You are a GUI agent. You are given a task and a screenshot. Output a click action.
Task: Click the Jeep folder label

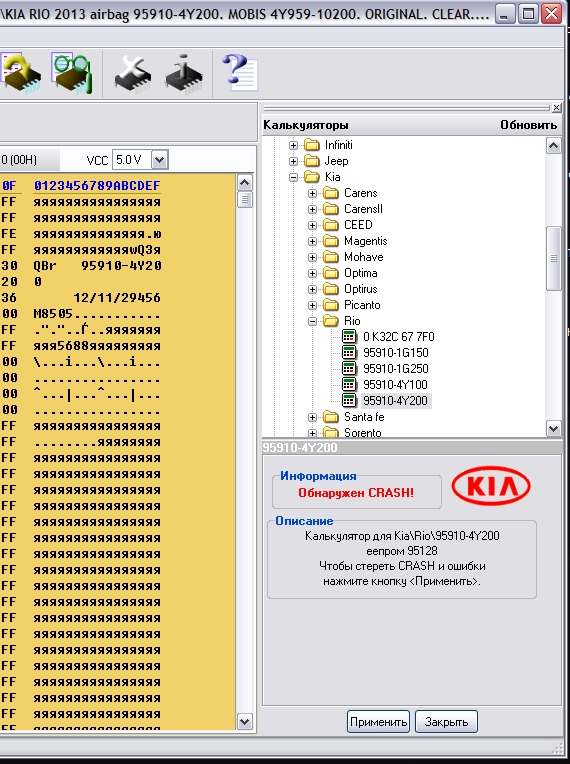pos(337,161)
